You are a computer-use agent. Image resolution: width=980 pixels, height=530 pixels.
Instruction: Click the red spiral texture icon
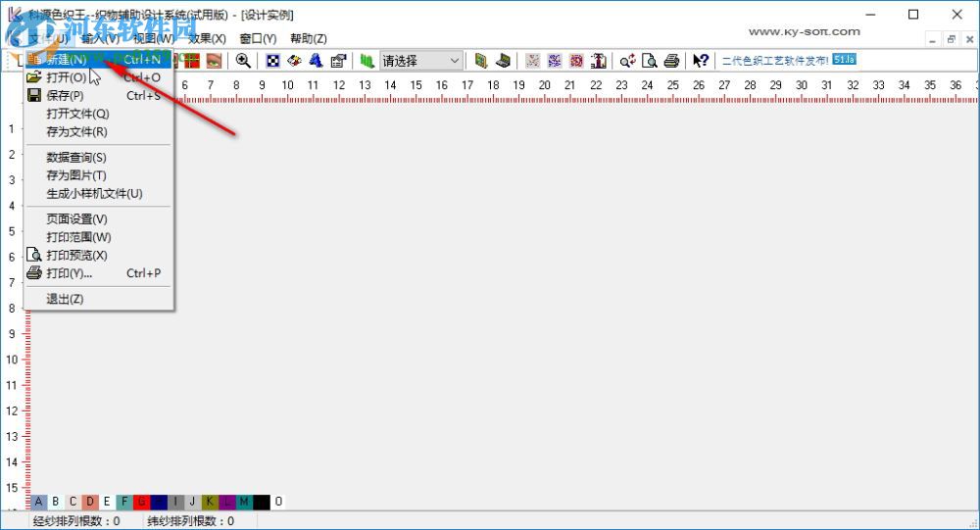pyautogui.click(x=576, y=61)
